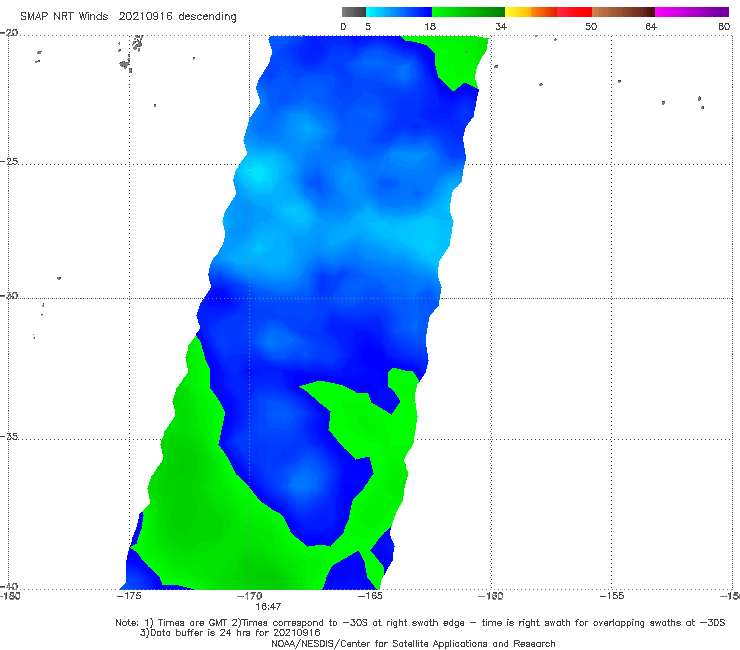Screen dimensions: 740x650
Task: Click the note line starting 'Note: 1) Times are GMT'
Action: click(420, 623)
